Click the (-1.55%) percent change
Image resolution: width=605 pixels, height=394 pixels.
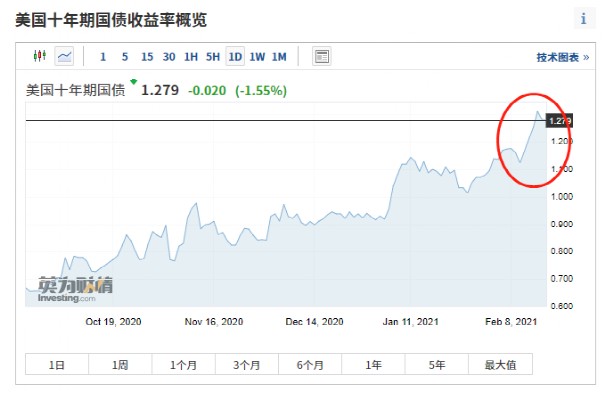(261, 91)
